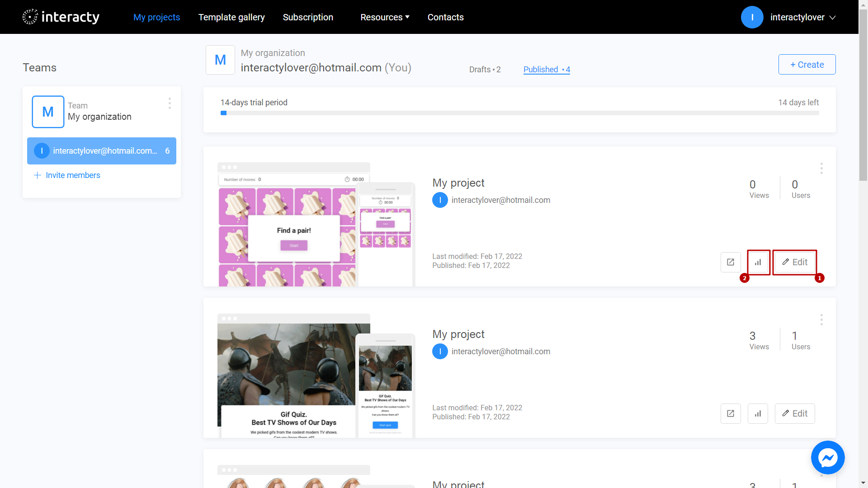Toggle the Drafts filter view
The image size is (868, 488).
484,70
